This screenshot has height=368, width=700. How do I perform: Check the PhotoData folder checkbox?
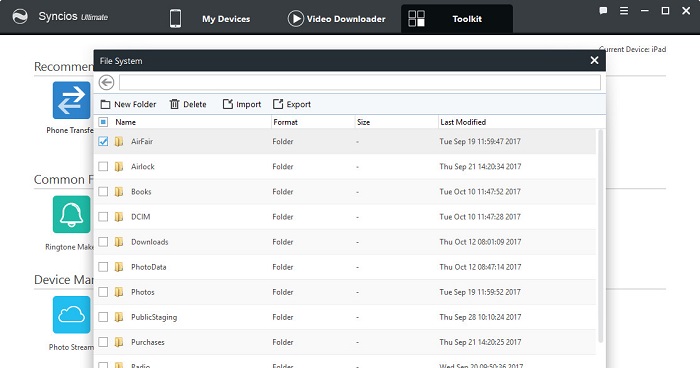click(103, 267)
